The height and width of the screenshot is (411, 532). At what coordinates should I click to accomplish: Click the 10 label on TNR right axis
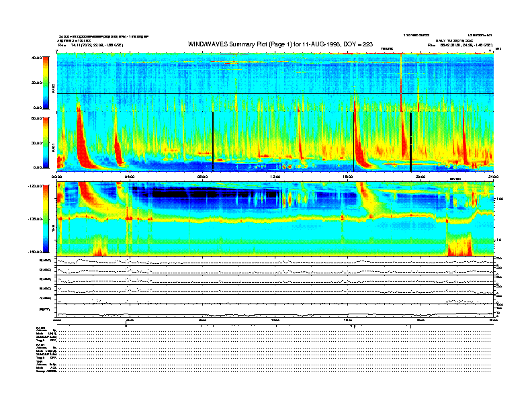coord(500,240)
